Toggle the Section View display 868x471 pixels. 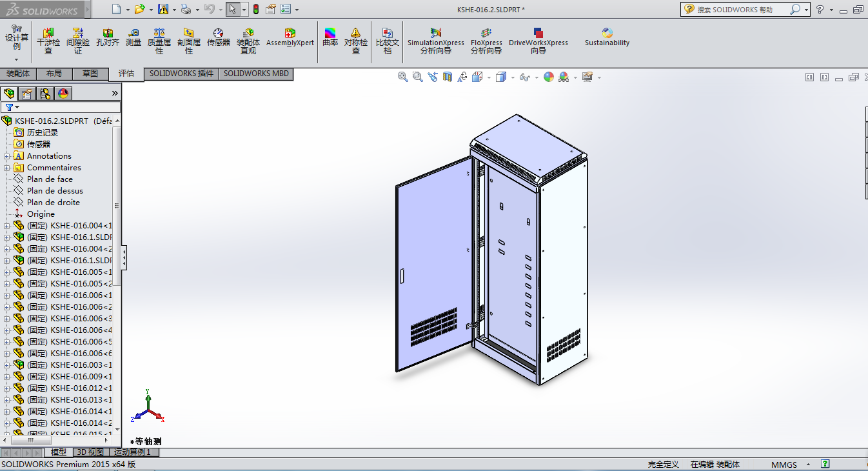click(x=447, y=77)
